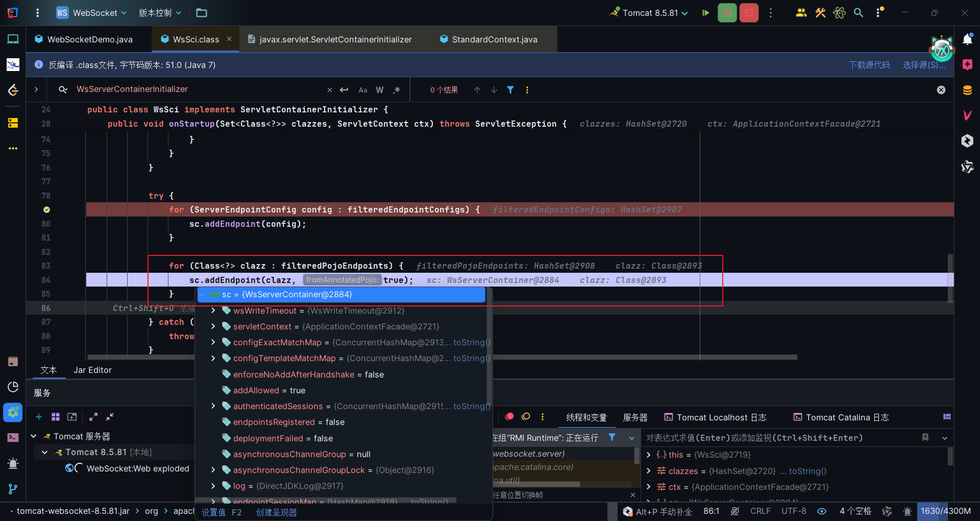Toggle Group By icon in services toolbar
Screen dimensions: 980x521
click(x=56, y=417)
